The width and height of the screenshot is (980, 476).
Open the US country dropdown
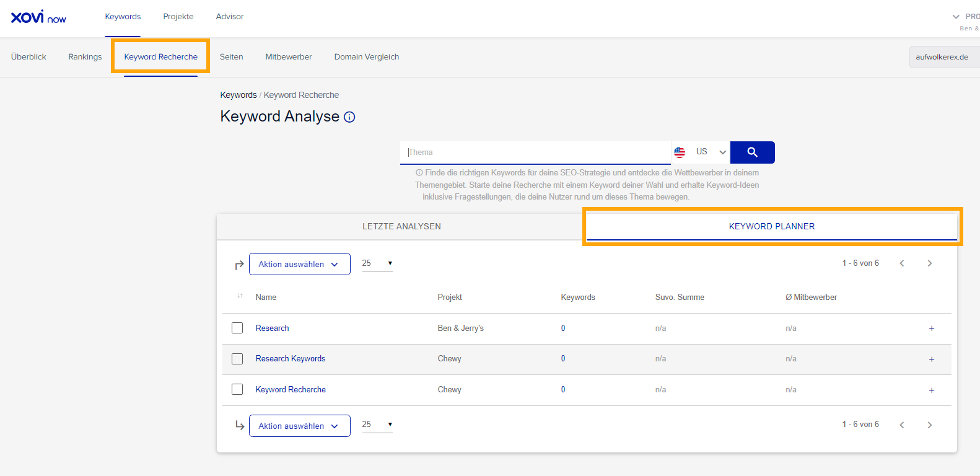tap(701, 152)
